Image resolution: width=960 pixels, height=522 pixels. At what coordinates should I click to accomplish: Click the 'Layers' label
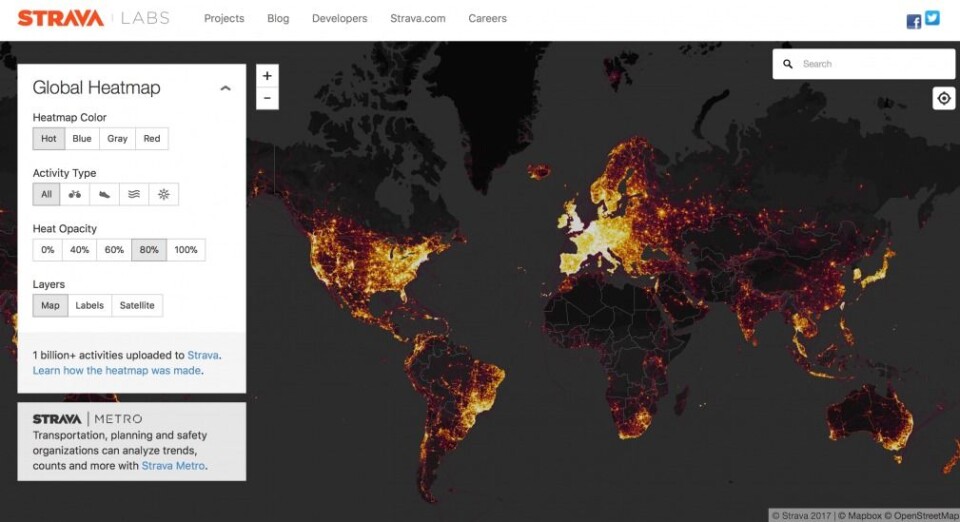48,285
